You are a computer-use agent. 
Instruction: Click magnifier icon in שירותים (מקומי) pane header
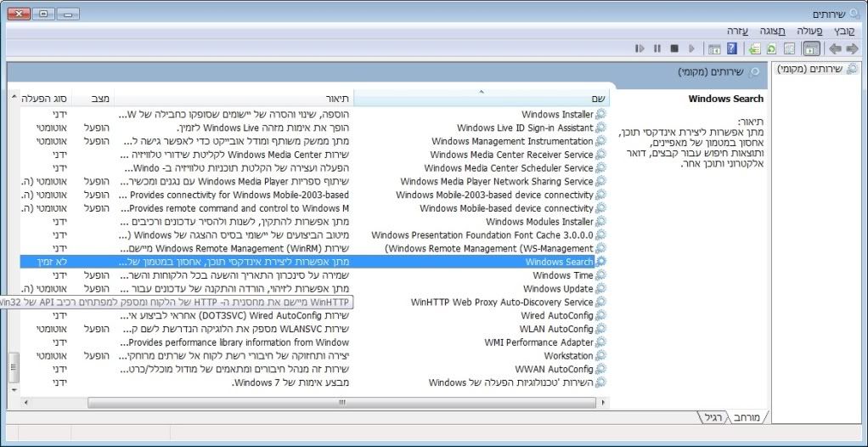point(754,72)
